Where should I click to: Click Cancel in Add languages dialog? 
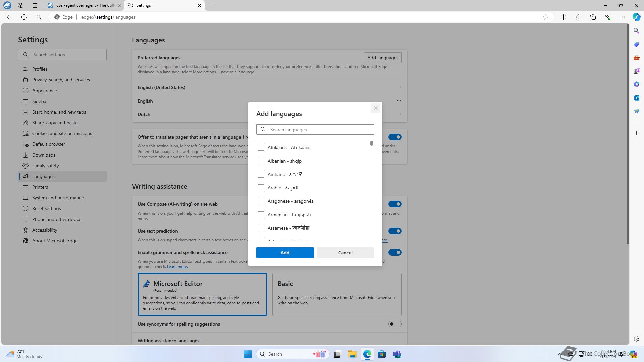[x=345, y=253]
